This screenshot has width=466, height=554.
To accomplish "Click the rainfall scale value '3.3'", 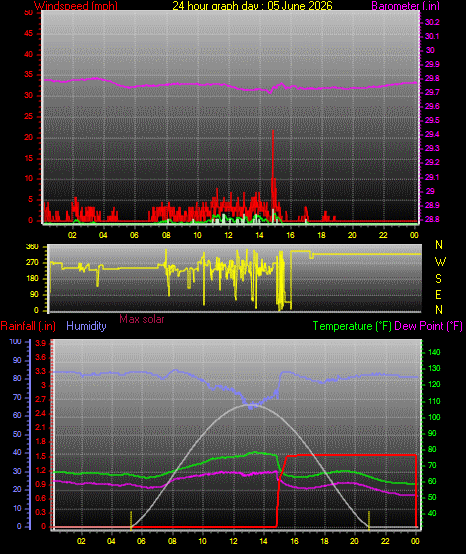I will click(x=41, y=372).
